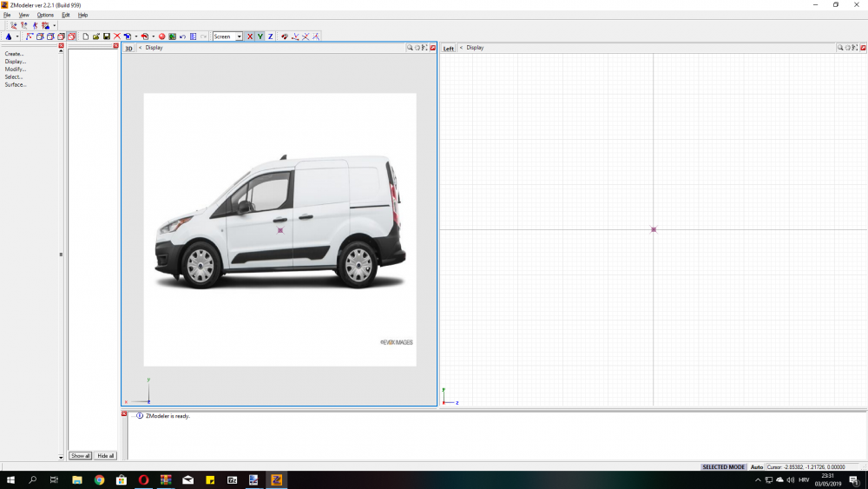
Task: Open the View menu
Action: coord(23,15)
